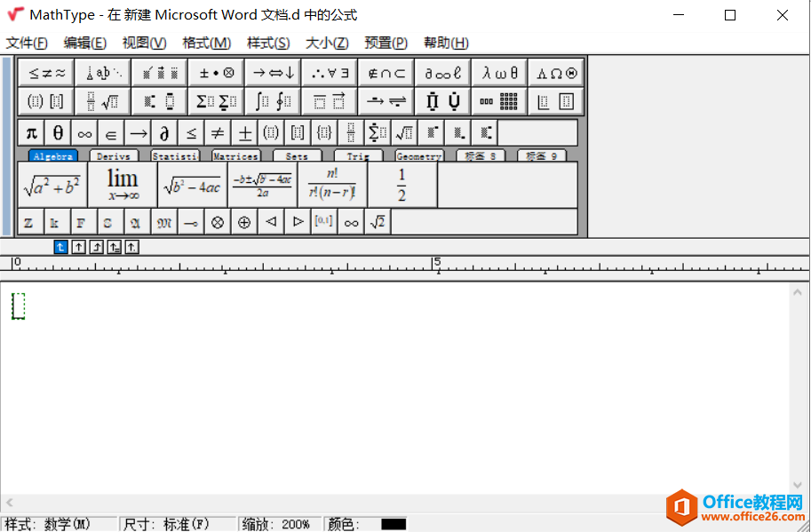Viewport: 811px width, 532px height.
Task: Switch to the Statistics tab
Action: tap(175, 155)
